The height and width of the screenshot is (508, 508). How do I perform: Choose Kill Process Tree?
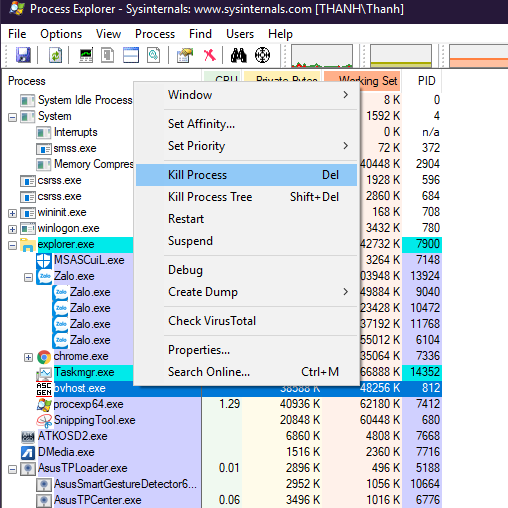pyautogui.click(x=246, y=197)
